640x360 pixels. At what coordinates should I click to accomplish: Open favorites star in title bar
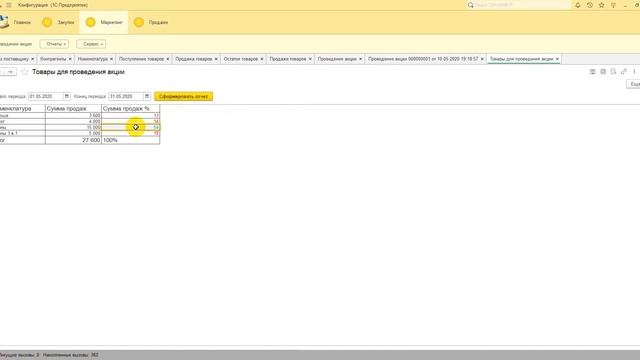pos(601,5)
